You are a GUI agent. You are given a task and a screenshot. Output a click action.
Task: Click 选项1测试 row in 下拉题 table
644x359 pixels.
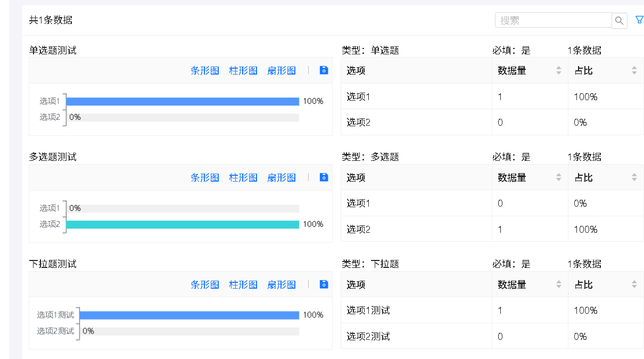coord(492,310)
